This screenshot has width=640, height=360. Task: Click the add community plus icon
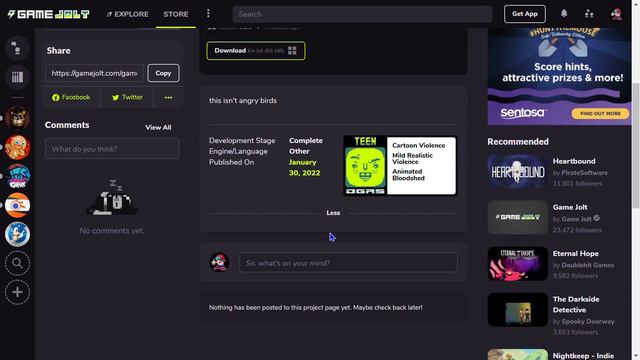point(17,292)
